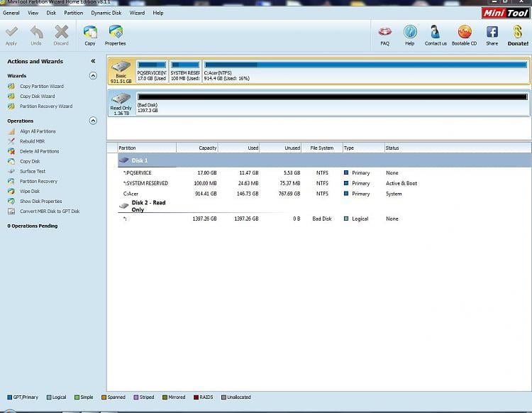The height and width of the screenshot is (413, 532).
Task: Click the Logical legend color swatch
Action: click(x=48, y=397)
